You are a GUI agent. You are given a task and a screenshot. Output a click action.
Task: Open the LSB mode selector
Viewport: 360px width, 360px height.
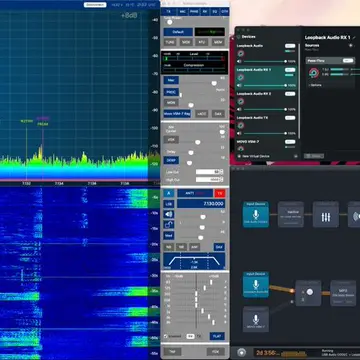coord(169,204)
